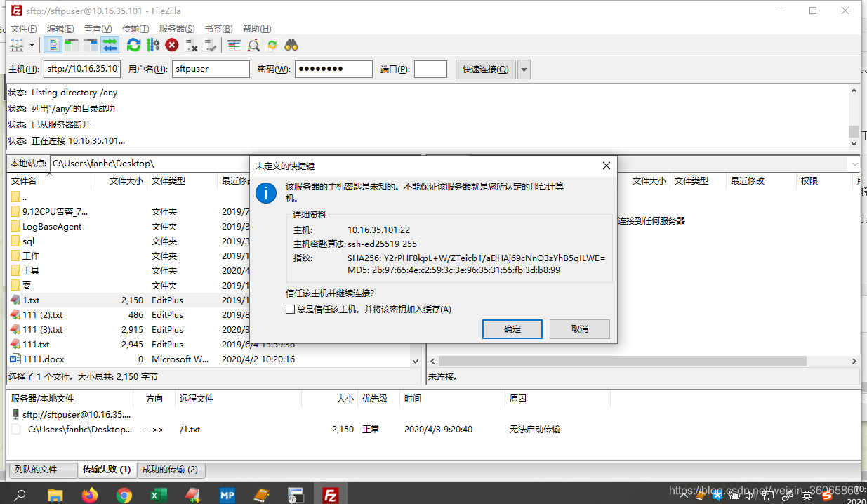Select the 工具 folder
The width and height of the screenshot is (867, 504).
pyautogui.click(x=31, y=270)
